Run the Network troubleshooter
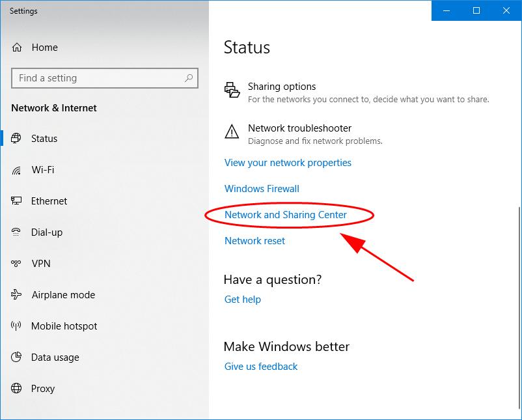Viewport: 522px width, 420px height. (x=299, y=128)
